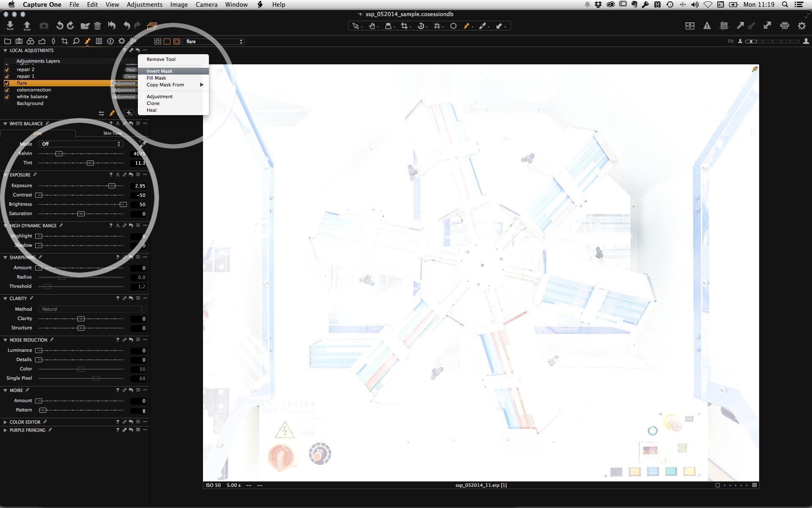Uncheck the colorcorrection layer checkbox

7,90
